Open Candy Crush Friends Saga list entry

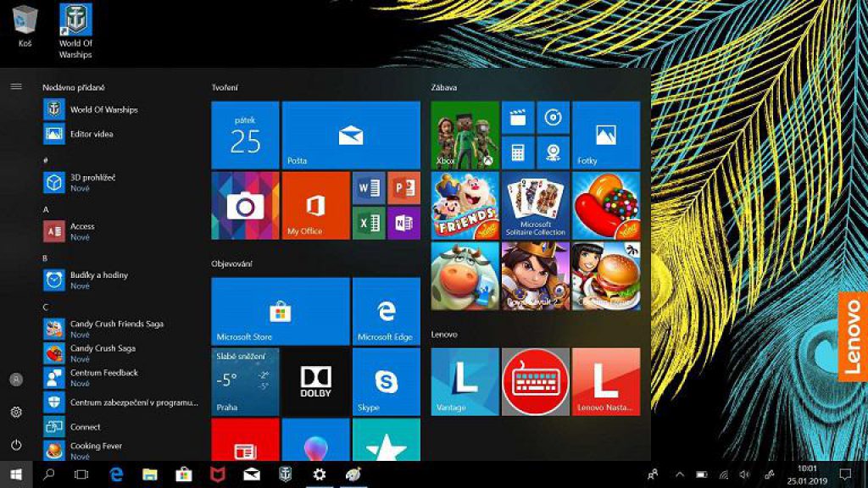coord(120,329)
